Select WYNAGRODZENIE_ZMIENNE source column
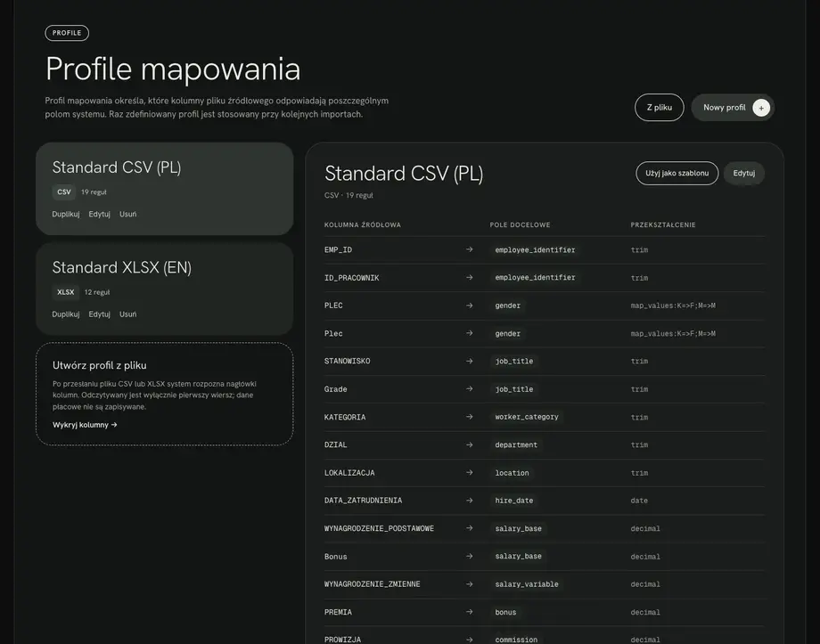Viewport: 820px width, 644px height. pos(373,584)
